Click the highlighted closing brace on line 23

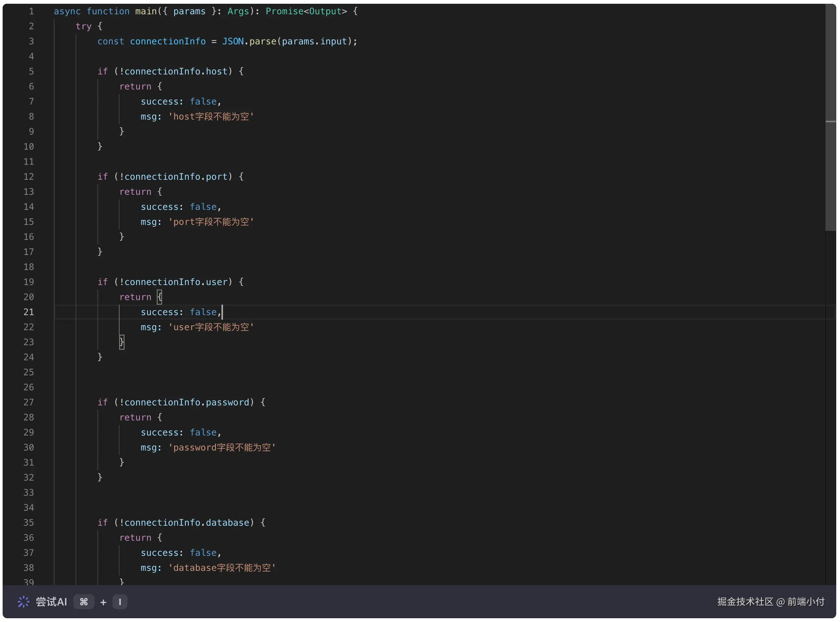(x=121, y=342)
